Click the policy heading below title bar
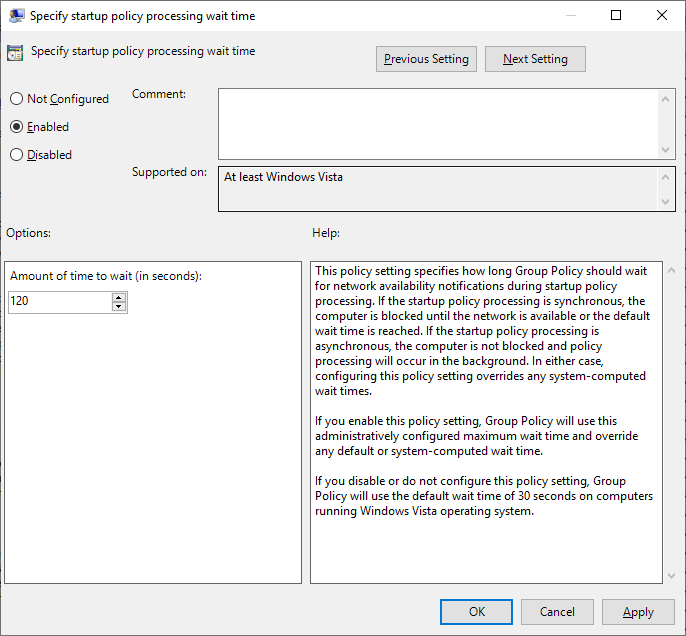686x636 pixels. point(143,51)
